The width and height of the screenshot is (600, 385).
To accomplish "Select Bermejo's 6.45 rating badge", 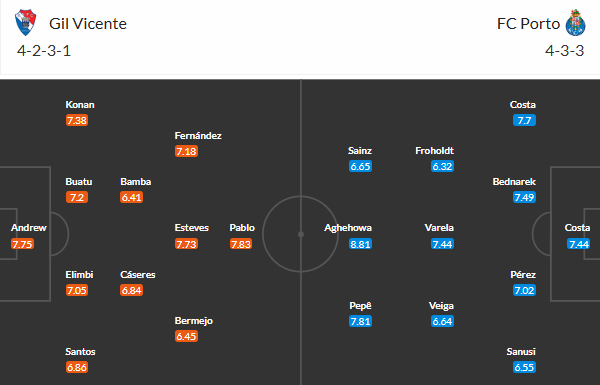I will 186,336.
